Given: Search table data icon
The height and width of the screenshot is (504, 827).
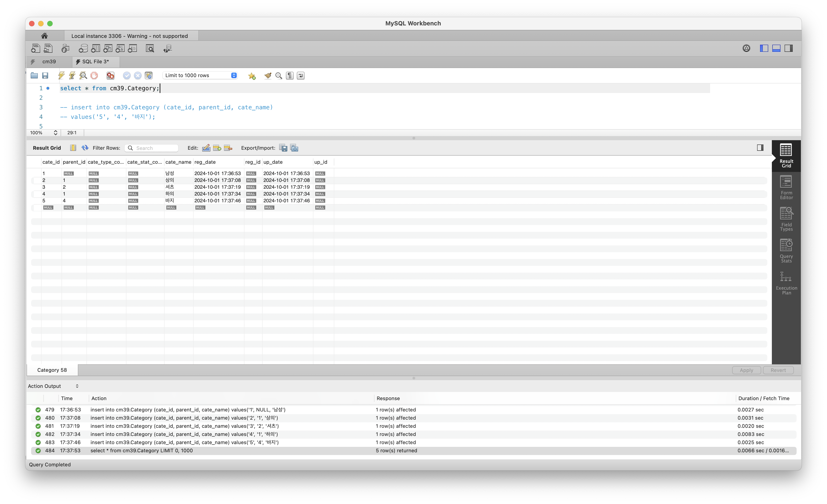Looking at the screenshot, I should pyautogui.click(x=150, y=49).
